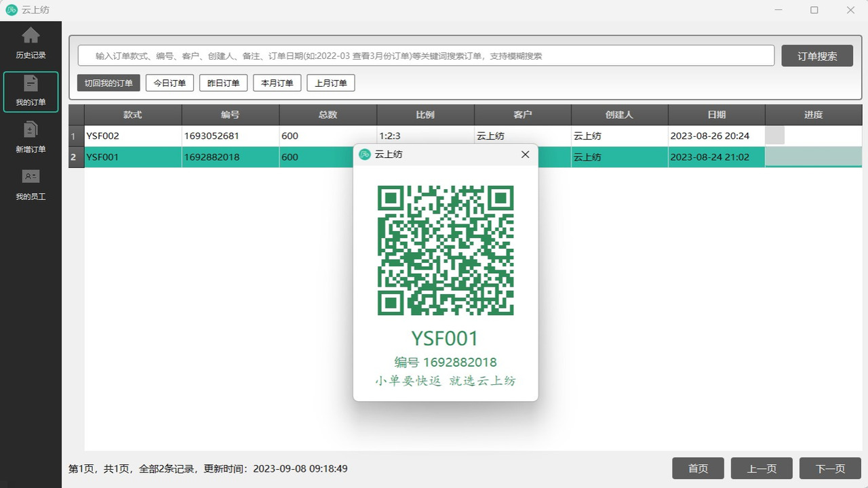The width and height of the screenshot is (868, 488).
Task: Go to 下一页 pagination button
Action: point(831,468)
